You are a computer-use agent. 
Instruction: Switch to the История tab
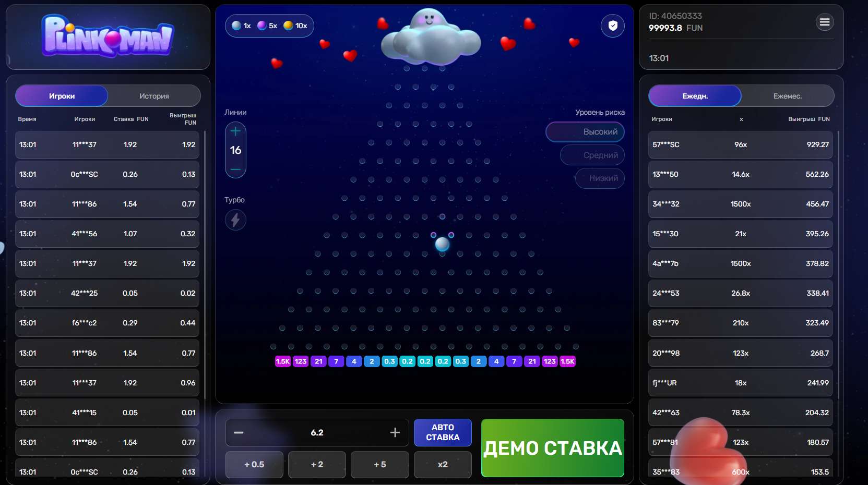[154, 96]
